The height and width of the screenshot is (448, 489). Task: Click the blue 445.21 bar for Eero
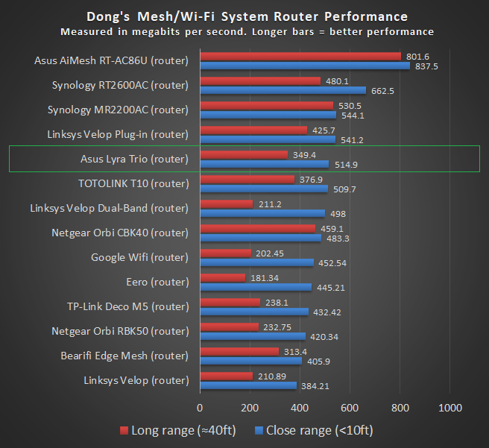point(256,288)
